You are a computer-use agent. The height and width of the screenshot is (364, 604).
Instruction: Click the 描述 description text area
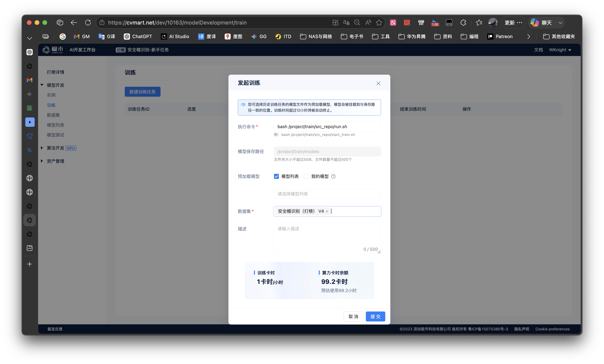[327, 238]
